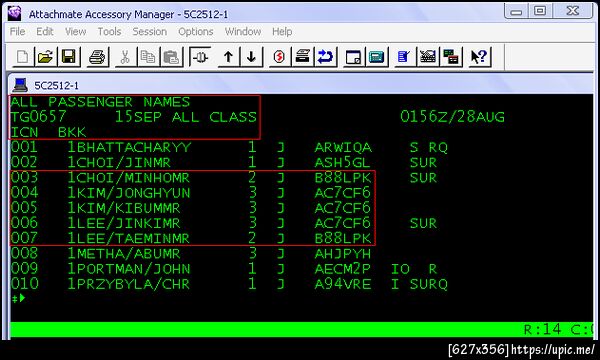Click the timestamp 0156Z/28AUG

click(452, 117)
